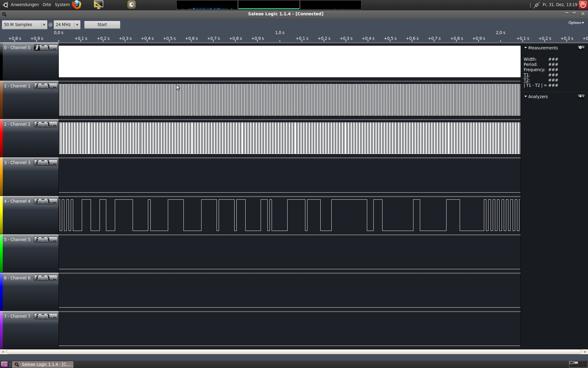Click low level trigger icon on Channel 6
Screen dimensions: 588x368
[55, 278]
